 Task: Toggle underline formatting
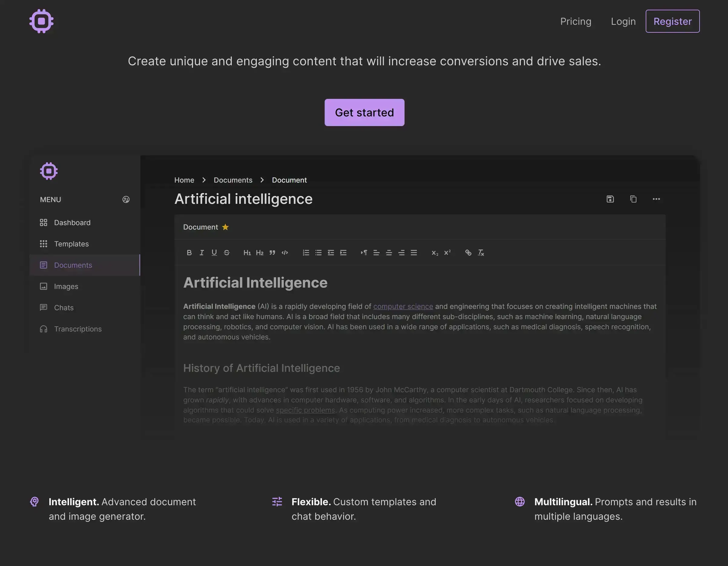coord(214,252)
